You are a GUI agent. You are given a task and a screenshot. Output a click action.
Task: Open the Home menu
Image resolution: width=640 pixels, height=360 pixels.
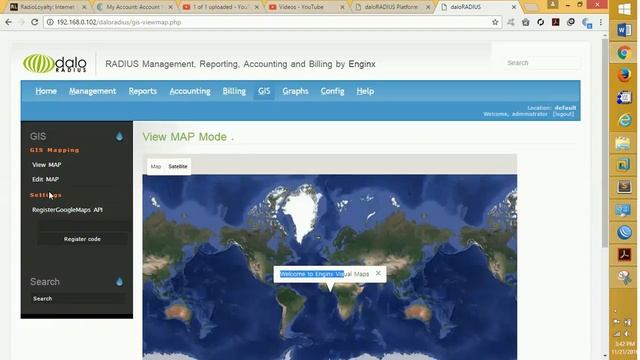point(46,91)
